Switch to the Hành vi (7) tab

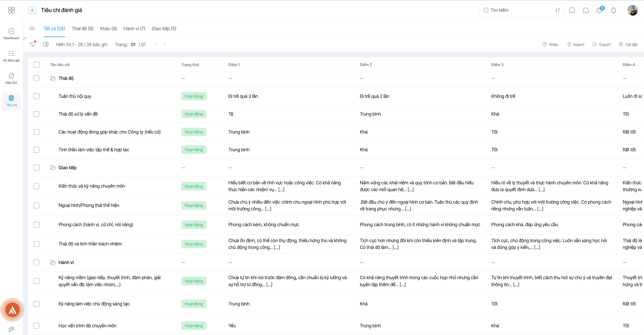coord(134,28)
